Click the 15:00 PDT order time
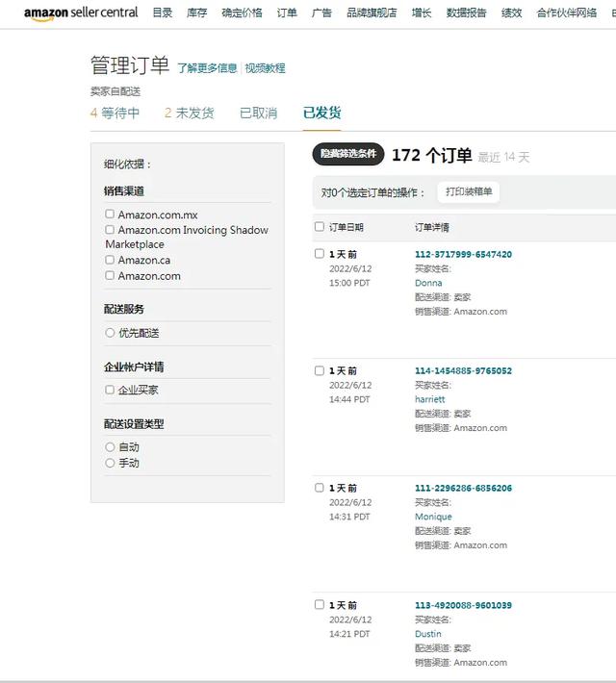Image resolution: width=616 pixels, height=683 pixels. (349, 283)
